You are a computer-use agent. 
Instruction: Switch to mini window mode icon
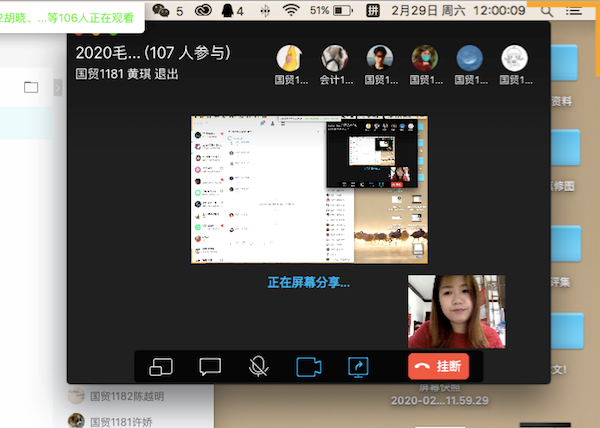(x=162, y=367)
